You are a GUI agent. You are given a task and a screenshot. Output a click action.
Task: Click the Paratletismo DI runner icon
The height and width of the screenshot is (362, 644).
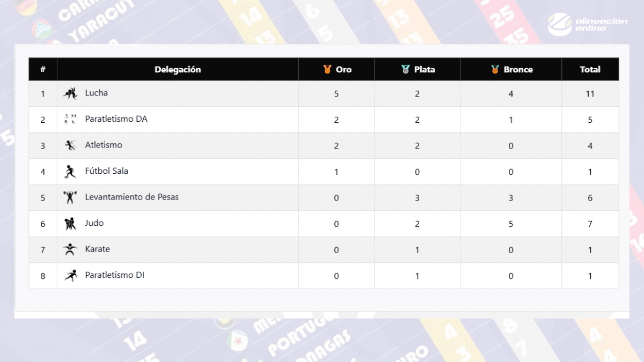tap(70, 276)
